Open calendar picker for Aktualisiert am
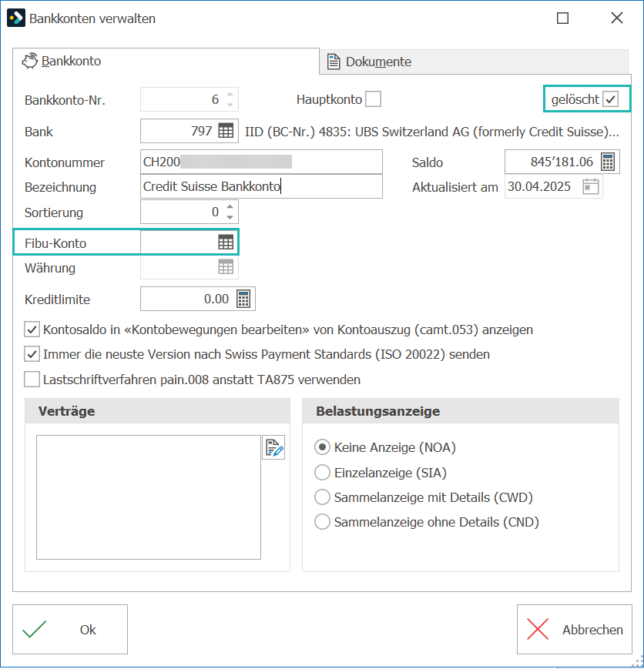 point(591,187)
